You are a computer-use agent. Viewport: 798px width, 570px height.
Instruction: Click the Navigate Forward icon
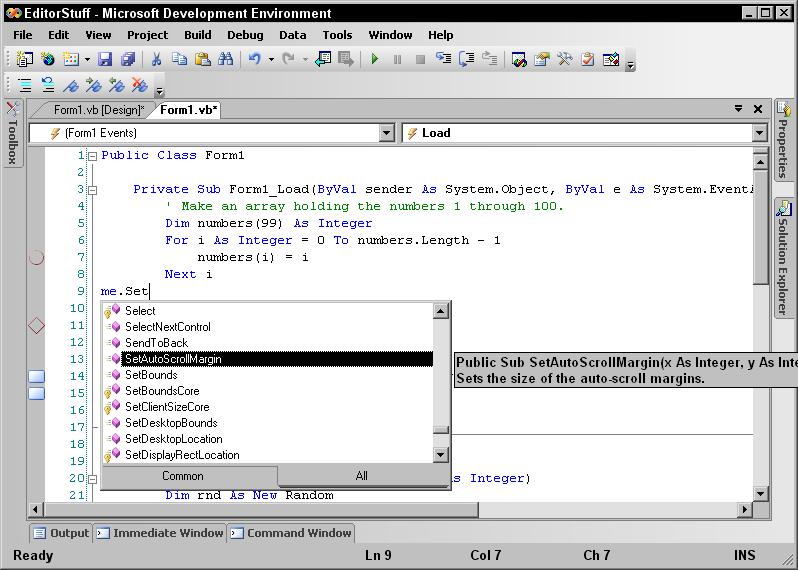346,59
